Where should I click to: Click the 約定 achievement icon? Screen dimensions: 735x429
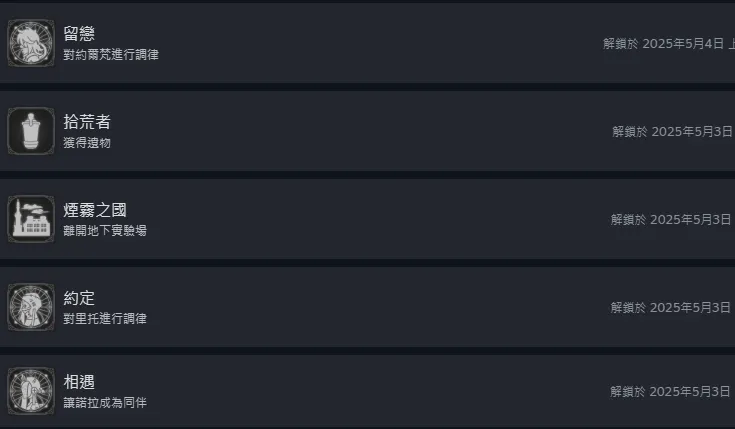click(x=31, y=307)
